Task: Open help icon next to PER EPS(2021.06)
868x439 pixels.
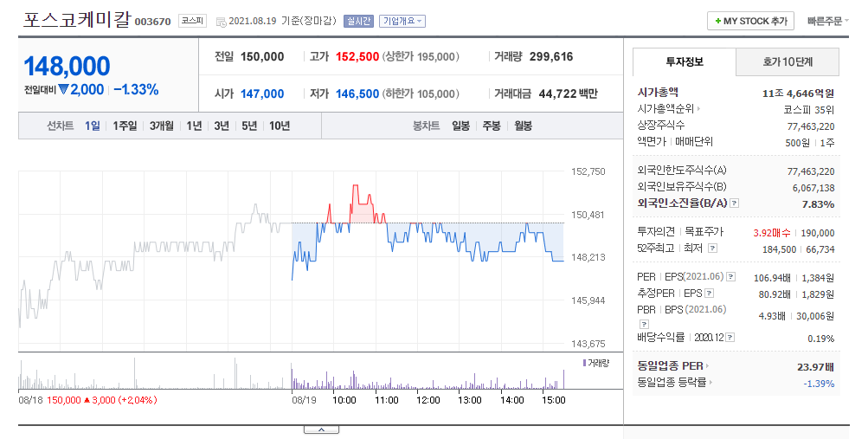Action: tap(731, 277)
